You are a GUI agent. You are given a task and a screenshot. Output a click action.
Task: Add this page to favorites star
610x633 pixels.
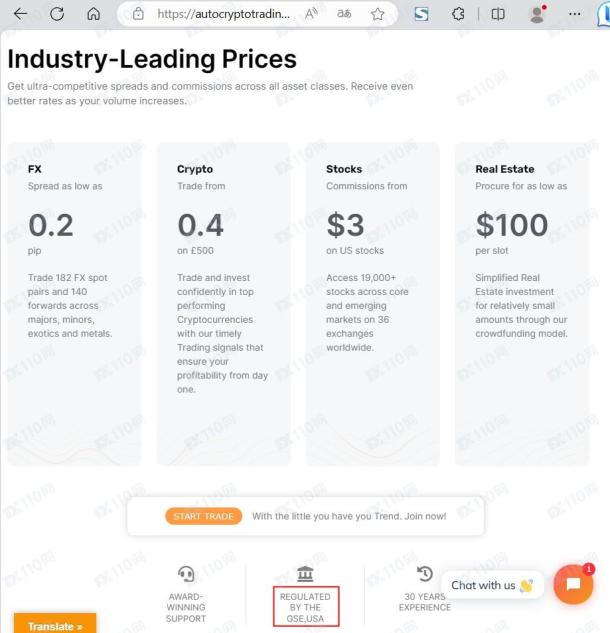(377, 14)
